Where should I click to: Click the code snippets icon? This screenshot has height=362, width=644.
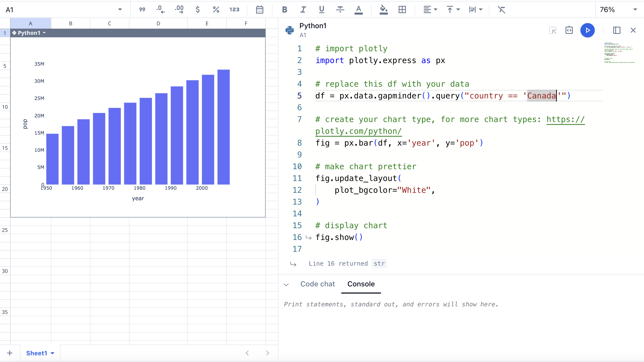tap(569, 30)
